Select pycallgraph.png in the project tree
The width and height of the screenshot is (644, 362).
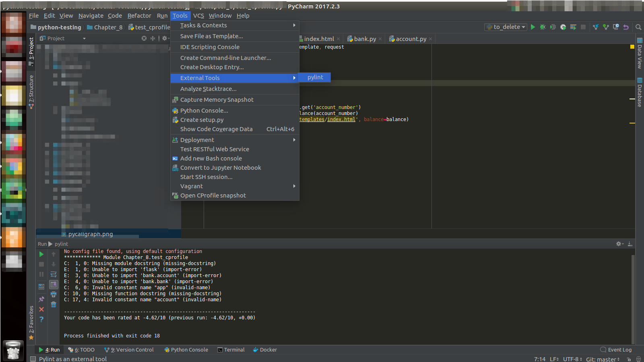pyautogui.click(x=91, y=234)
